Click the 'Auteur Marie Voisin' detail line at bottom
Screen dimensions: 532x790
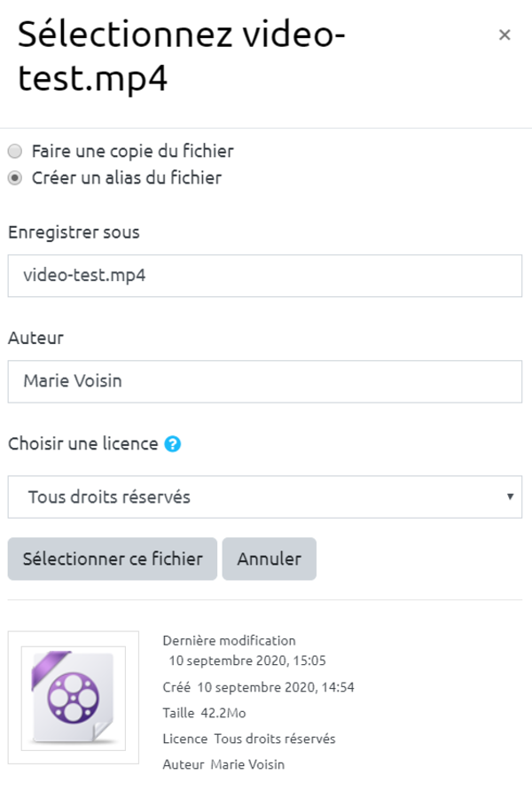[x=223, y=764]
